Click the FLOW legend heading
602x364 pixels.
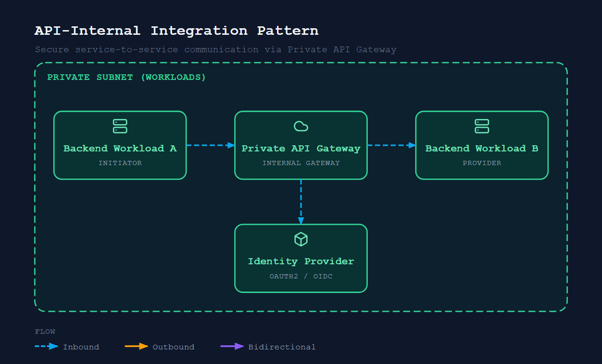tap(45, 332)
